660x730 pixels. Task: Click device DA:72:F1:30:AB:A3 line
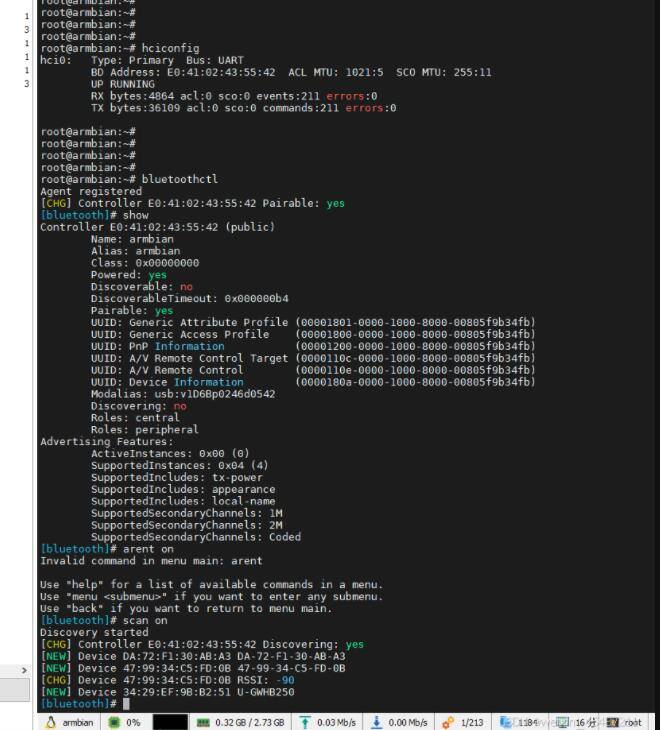click(193, 656)
